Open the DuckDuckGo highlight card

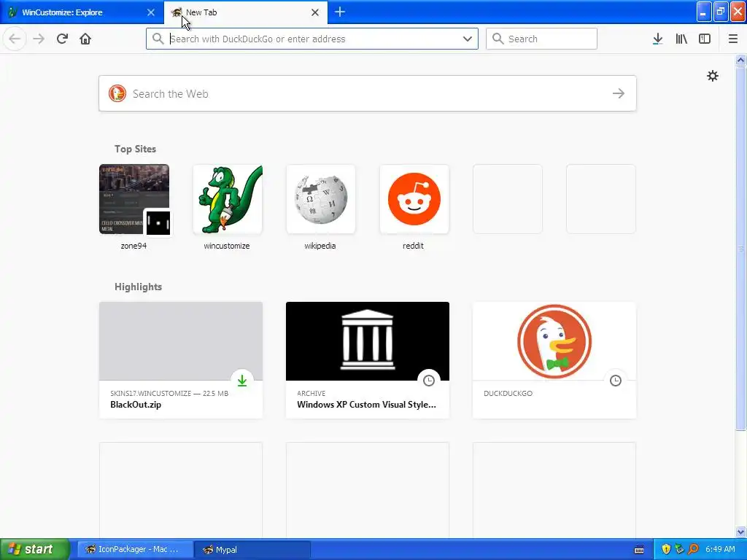pos(554,360)
